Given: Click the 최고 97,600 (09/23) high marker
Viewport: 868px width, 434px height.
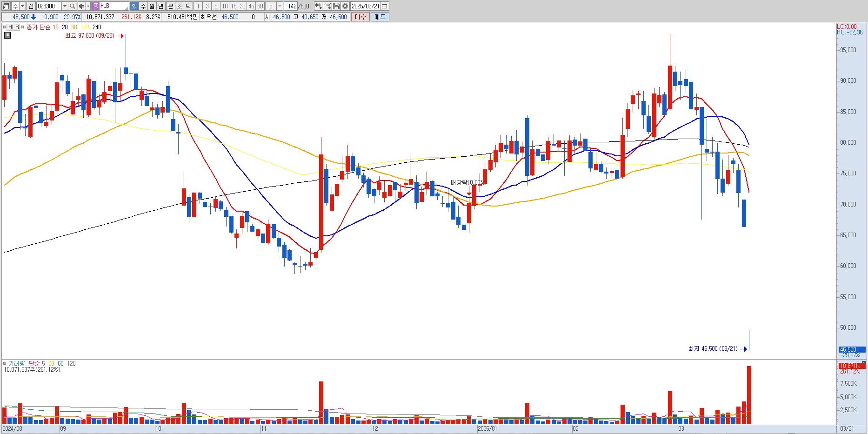Looking at the screenshot, I should tap(89, 36).
